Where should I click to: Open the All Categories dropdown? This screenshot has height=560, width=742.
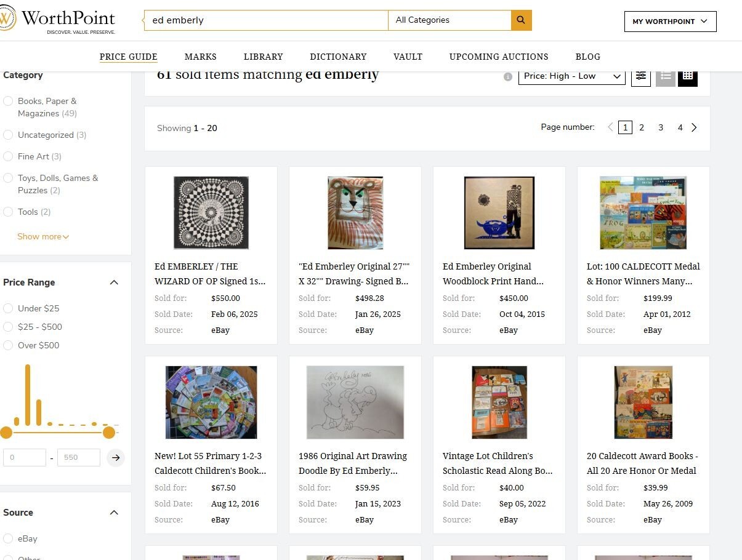pyautogui.click(x=450, y=20)
